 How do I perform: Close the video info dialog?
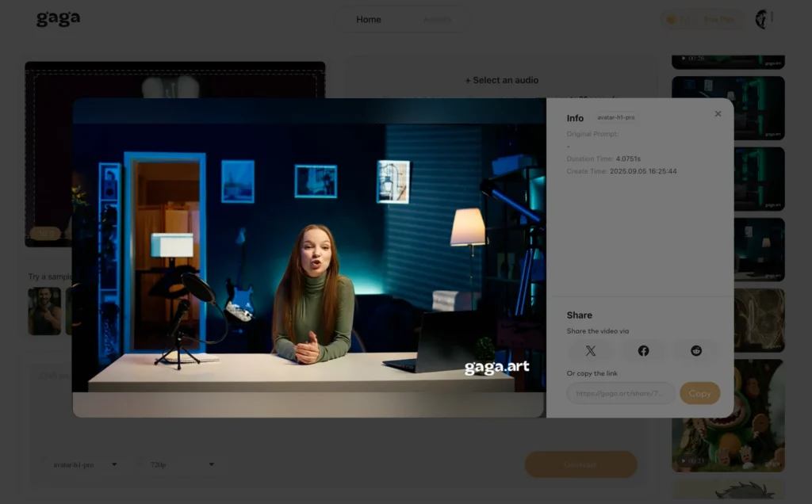[x=718, y=114]
